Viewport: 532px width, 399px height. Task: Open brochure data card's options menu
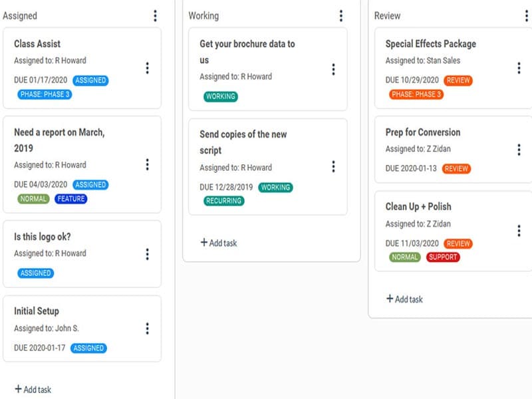333,69
